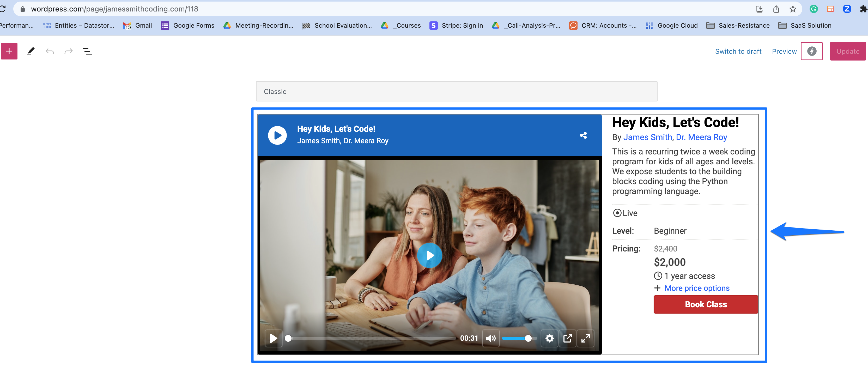The image size is (868, 366).
Task: Open the Sales-Resistance bookmark folder
Action: point(738,25)
